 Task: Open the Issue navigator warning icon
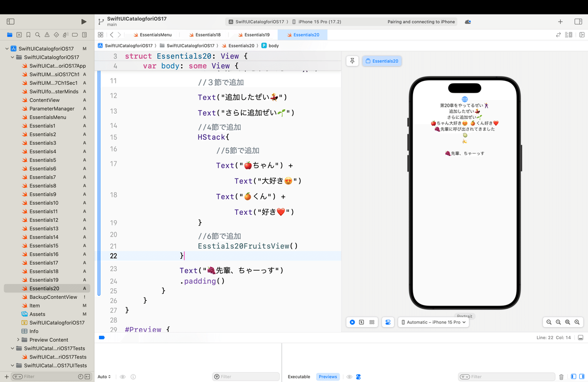(x=47, y=35)
